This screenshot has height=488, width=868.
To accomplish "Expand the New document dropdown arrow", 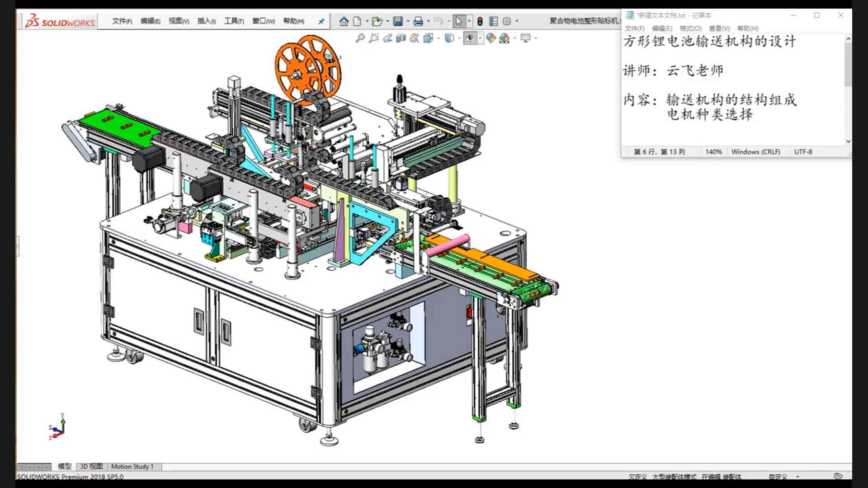I will tap(367, 21).
